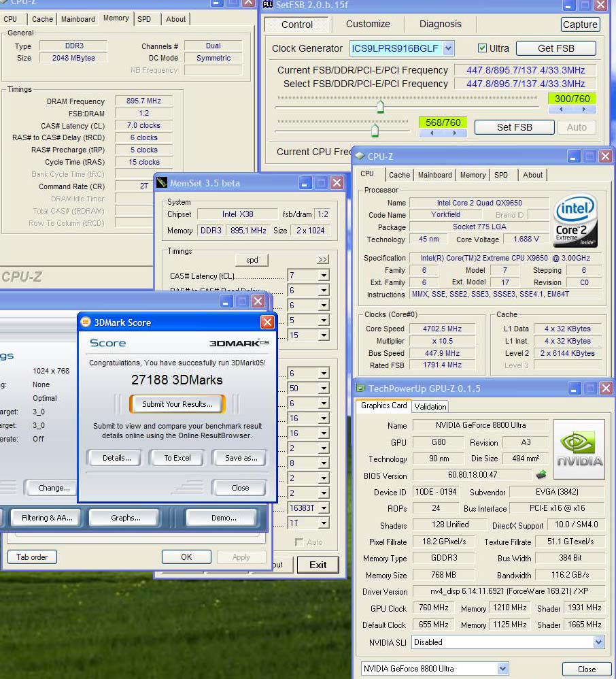Screen dimensions: 616x679
Task: Click the Demo button in 3DMark
Action: (x=224, y=518)
